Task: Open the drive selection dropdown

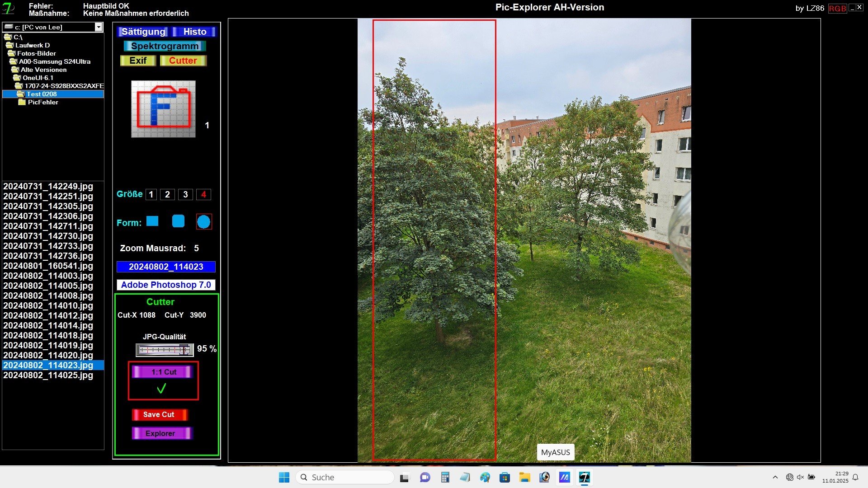Action: [x=99, y=27]
